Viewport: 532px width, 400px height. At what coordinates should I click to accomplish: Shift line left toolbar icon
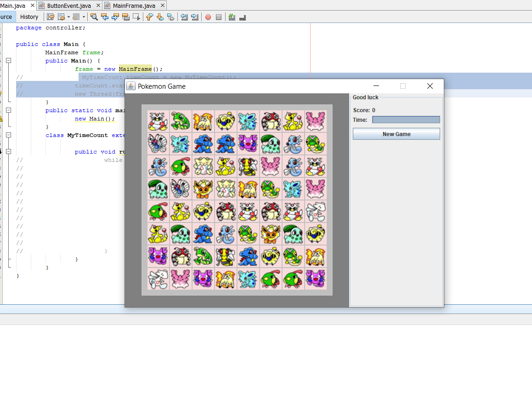[x=184, y=17]
